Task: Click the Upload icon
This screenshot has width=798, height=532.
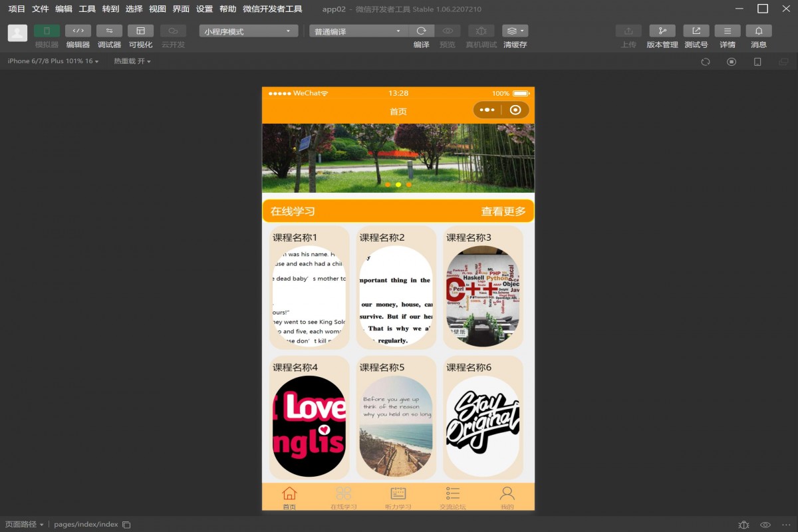Action: point(628,31)
